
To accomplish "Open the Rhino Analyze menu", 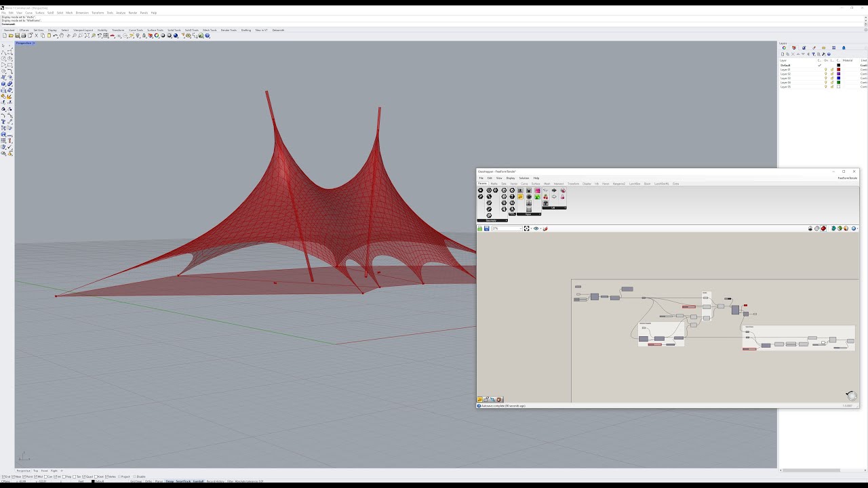I will [121, 12].
